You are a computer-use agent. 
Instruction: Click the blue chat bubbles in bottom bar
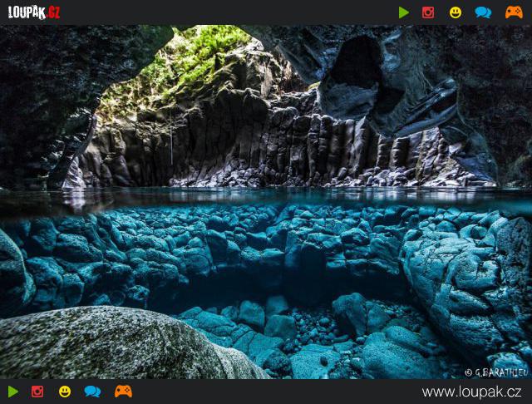92,392
